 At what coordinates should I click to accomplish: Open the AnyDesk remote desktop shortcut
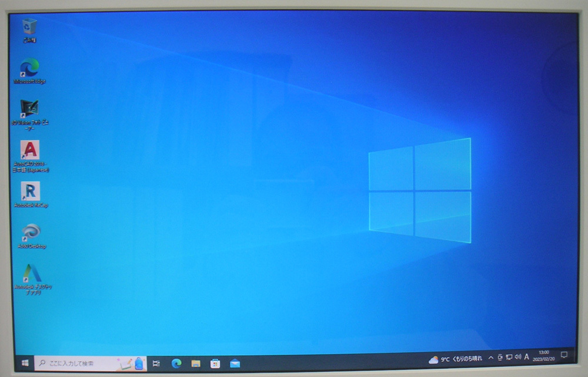(x=31, y=230)
